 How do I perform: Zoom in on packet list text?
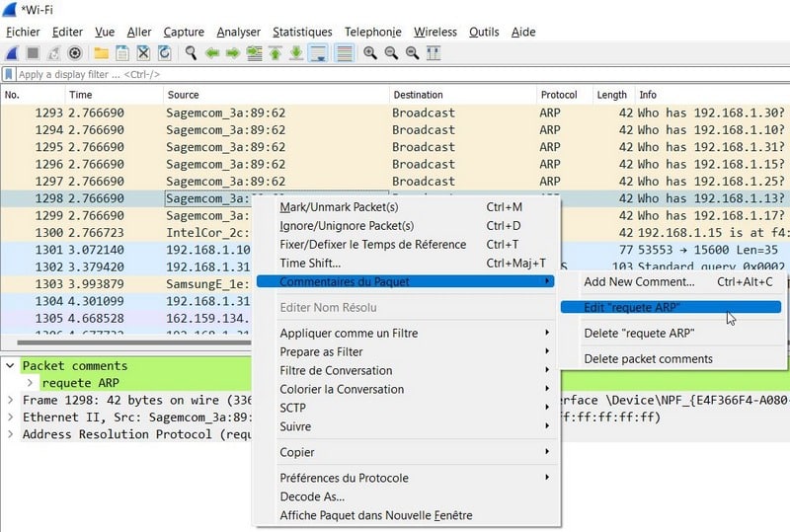click(x=370, y=53)
